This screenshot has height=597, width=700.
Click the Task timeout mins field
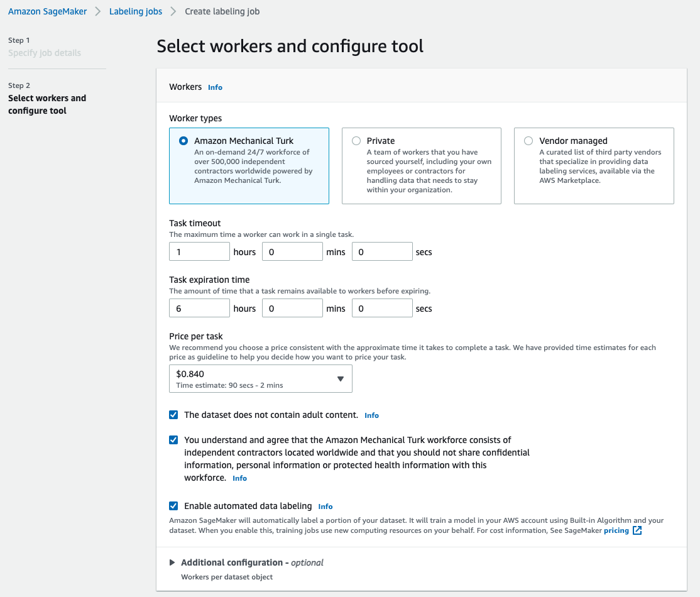[x=292, y=252]
